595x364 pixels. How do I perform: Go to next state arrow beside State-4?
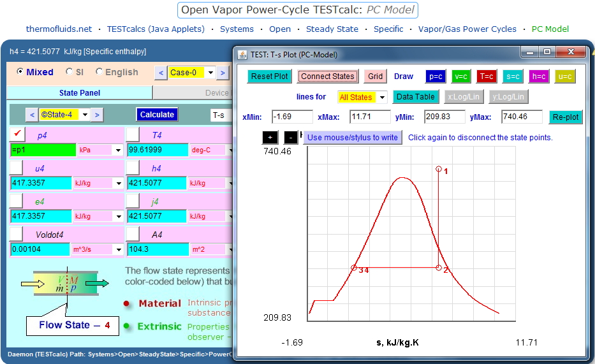pyautogui.click(x=97, y=115)
